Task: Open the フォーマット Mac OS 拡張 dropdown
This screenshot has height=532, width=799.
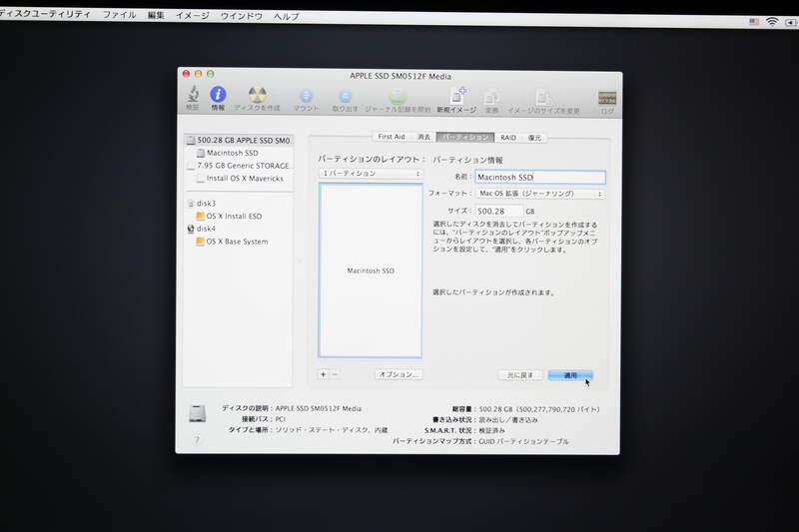Action: [540, 194]
